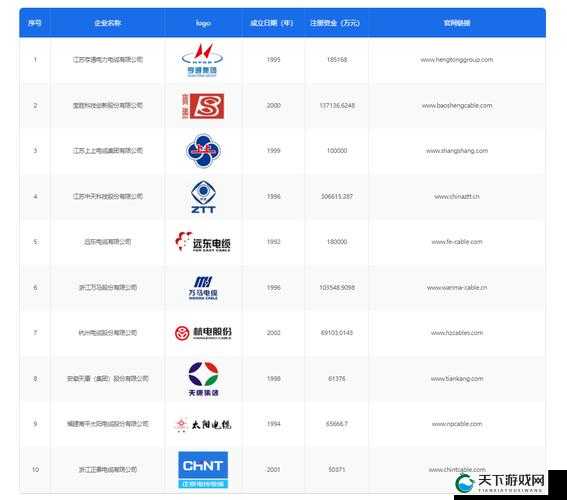Open the www.hengtonggroup.com link
The width and height of the screenshot is (567, 500).
click(457, 60)
